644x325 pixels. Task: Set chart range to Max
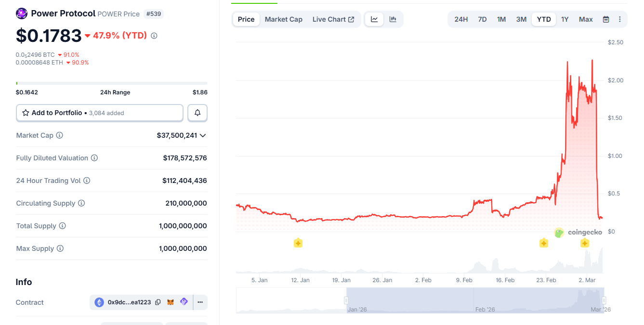586,19
